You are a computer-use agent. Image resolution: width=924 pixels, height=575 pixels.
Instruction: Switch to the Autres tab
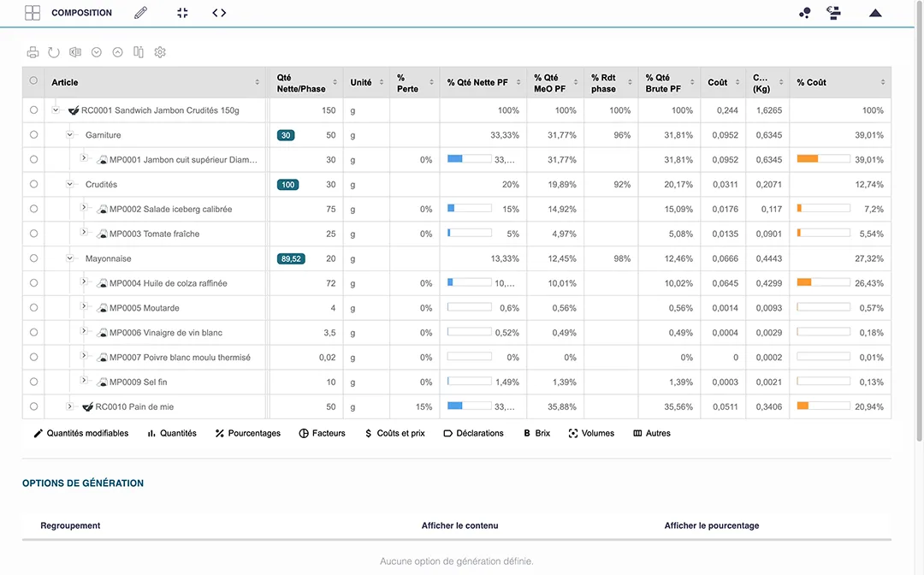652,434
